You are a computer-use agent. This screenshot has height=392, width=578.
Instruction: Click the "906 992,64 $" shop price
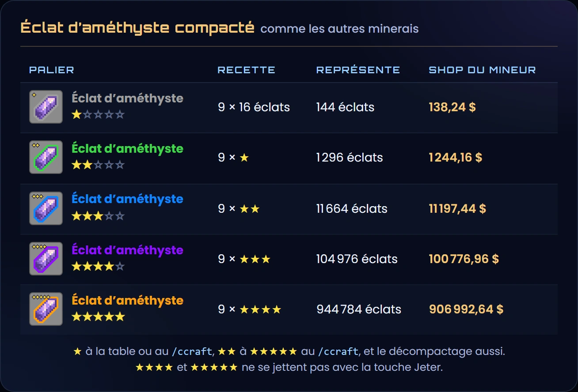[466, 309]
